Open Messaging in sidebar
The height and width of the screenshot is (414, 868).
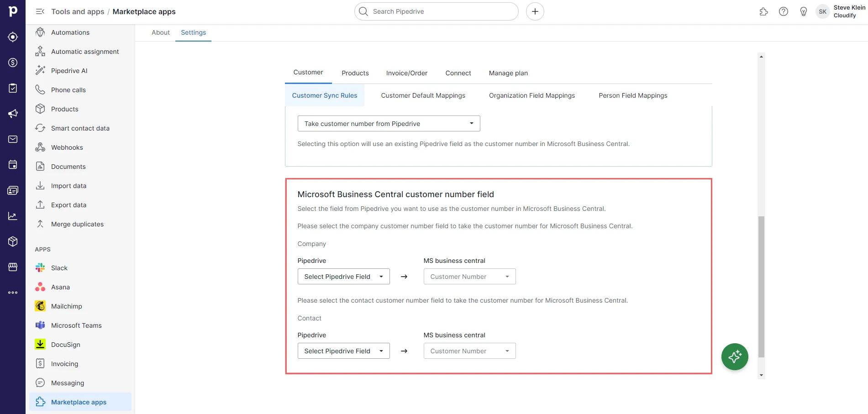coord(80,383)
